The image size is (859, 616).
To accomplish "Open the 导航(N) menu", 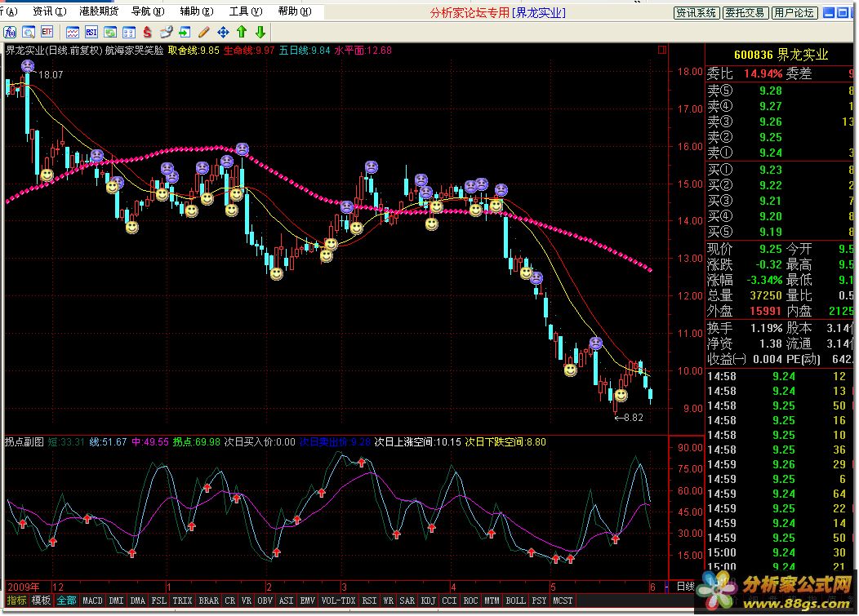I will (148, 11).
